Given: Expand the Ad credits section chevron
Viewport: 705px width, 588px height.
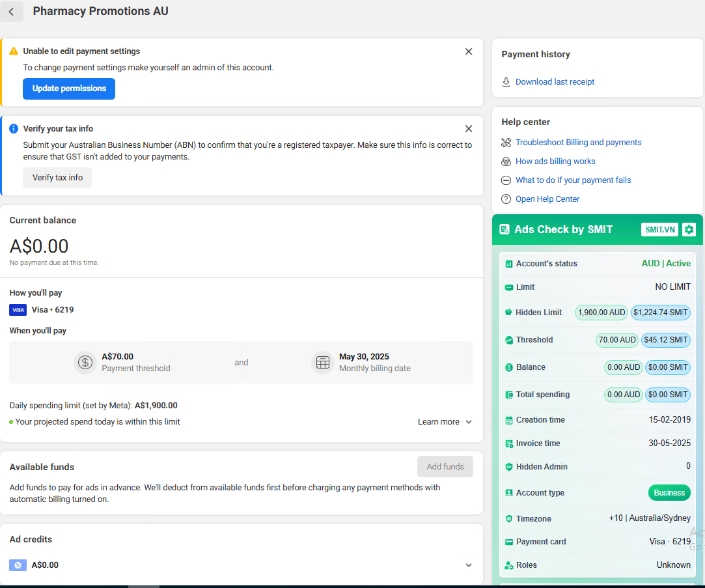Looking at the screenshot, I should [469, 565].
